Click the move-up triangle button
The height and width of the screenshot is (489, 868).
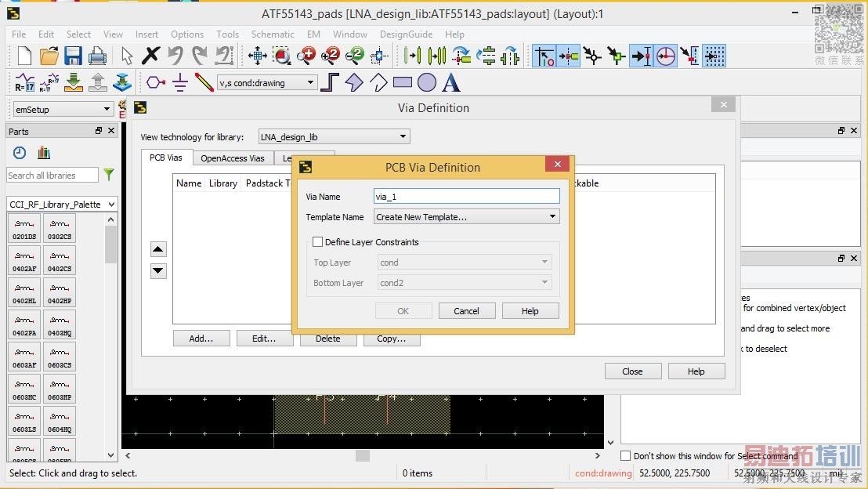coord(158,249)
